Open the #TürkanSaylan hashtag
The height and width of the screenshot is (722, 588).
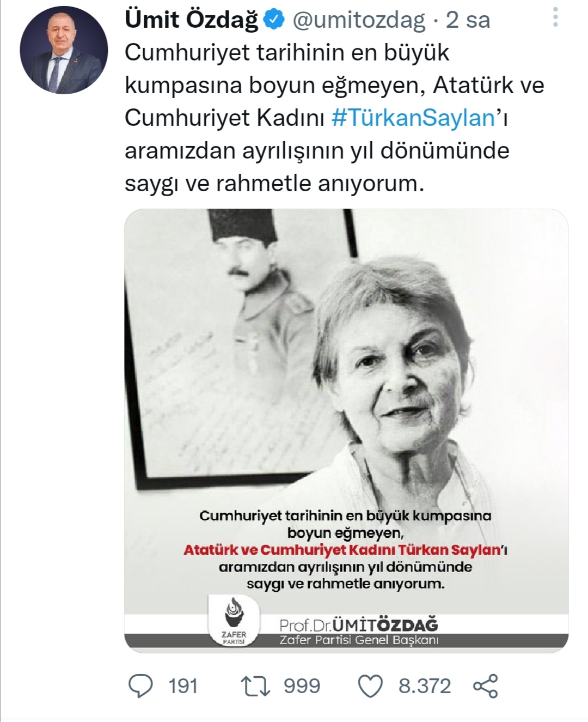pyautogui.click(x=413, y=118)
